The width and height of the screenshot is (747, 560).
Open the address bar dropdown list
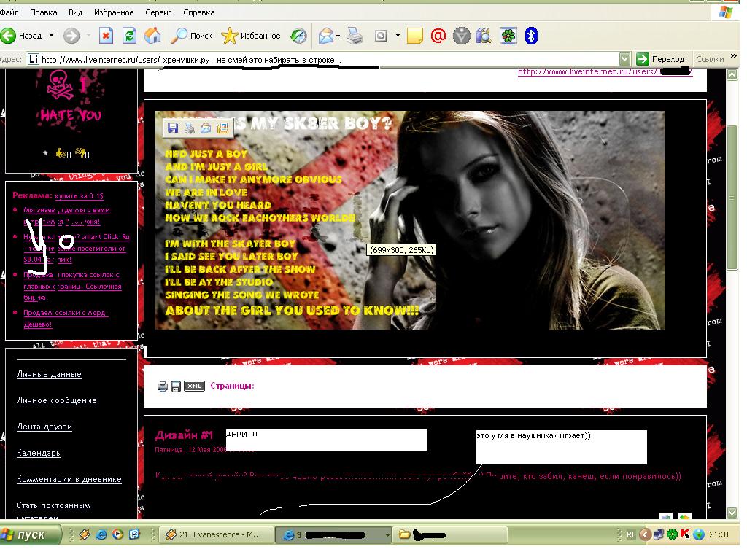625,59
